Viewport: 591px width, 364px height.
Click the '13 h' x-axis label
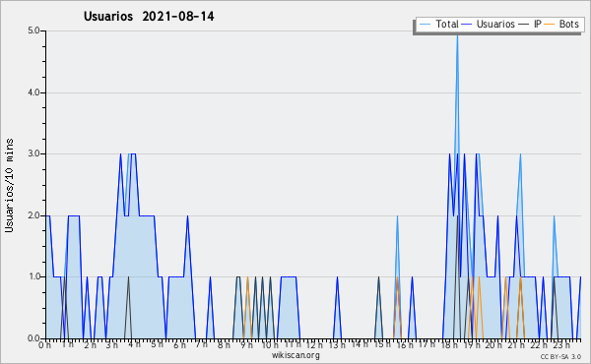(x=336, y=345)
